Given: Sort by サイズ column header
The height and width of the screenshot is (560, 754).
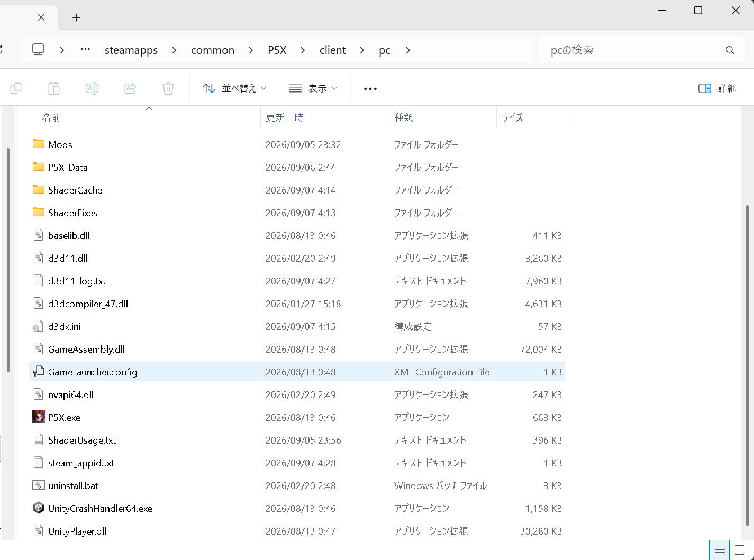Looking at the screenshot, I should click(512, 117).
